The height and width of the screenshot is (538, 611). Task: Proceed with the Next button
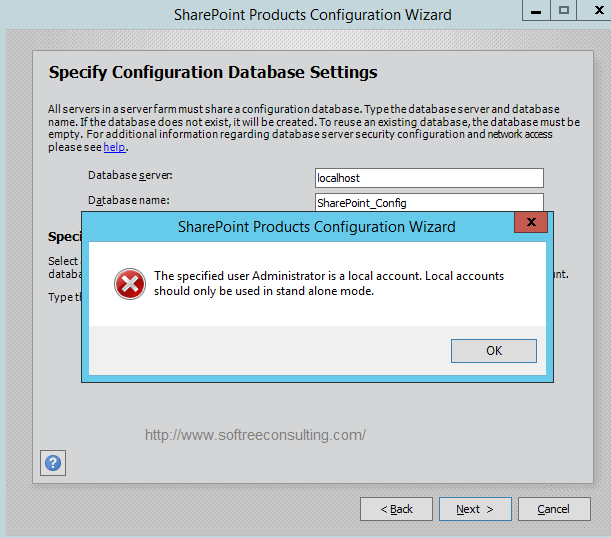click(475, 509)
